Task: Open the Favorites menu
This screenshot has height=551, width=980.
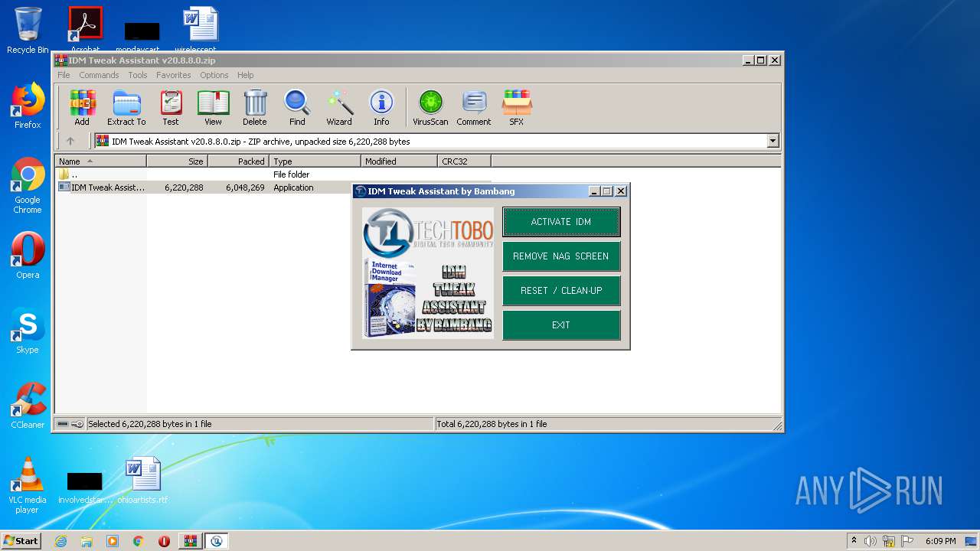Action: 174,75
